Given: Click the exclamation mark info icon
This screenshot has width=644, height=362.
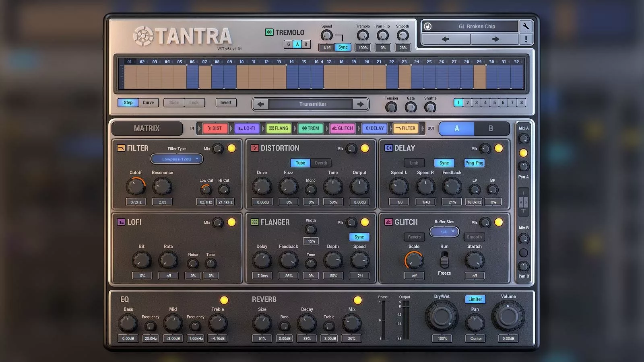Looking at the screenshot, I should 526,39.
